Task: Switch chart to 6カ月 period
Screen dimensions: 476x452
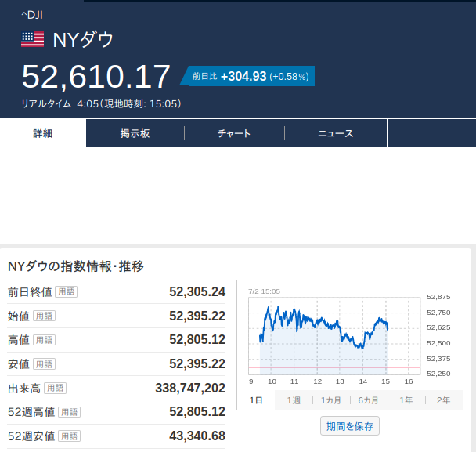Action: [369, 400]
